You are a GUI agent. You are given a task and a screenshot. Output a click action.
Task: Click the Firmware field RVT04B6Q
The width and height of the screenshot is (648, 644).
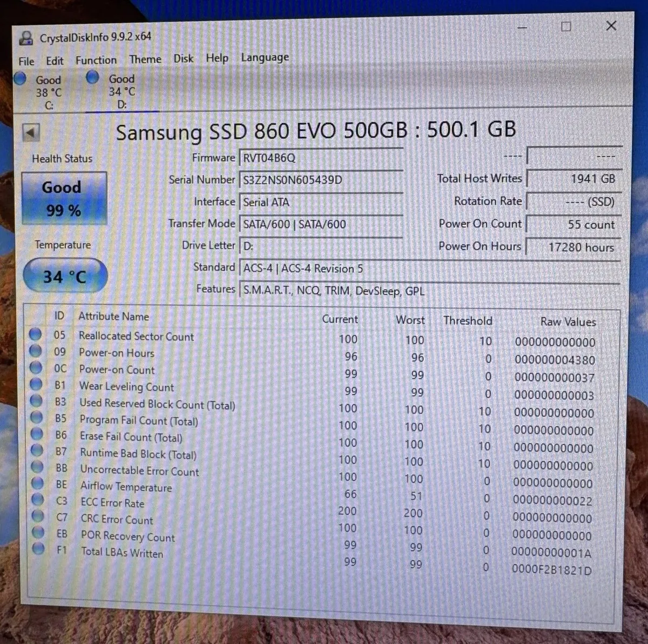click(321, 158)
